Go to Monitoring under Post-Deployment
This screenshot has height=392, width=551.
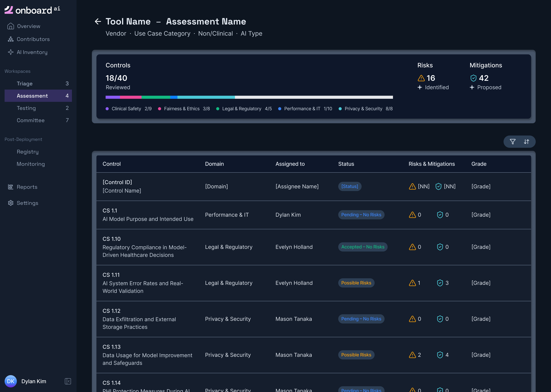[31, 164]
